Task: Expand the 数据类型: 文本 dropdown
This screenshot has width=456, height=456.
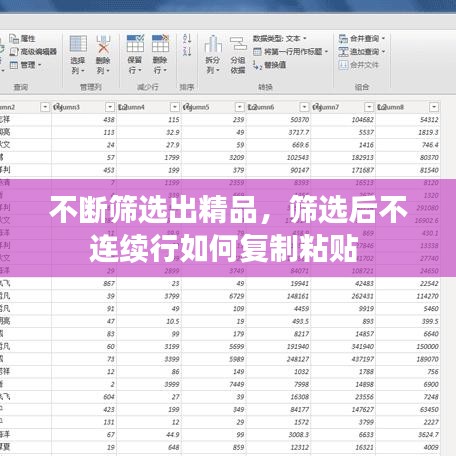Action: point(279,39)
